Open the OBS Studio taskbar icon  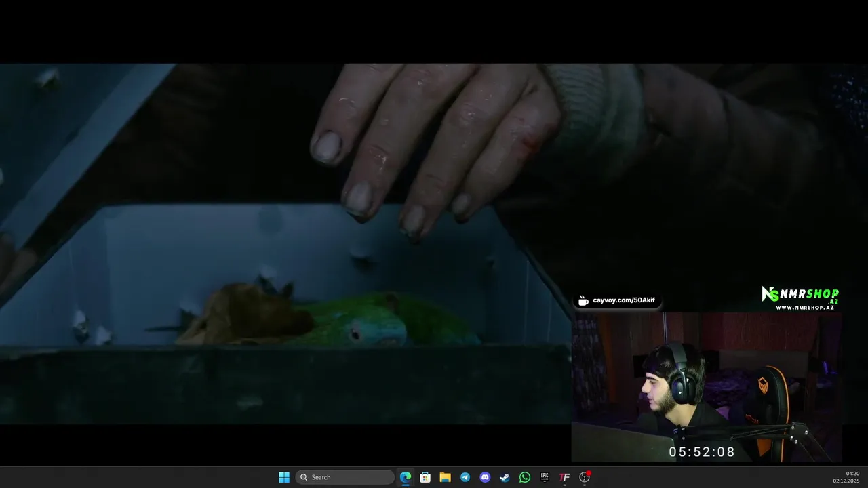pos(585,477)
